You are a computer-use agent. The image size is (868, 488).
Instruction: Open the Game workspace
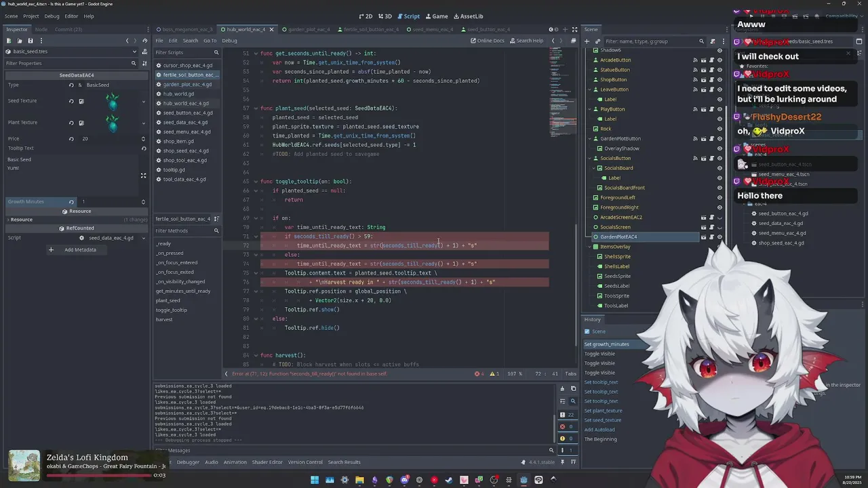coord(436,16)
